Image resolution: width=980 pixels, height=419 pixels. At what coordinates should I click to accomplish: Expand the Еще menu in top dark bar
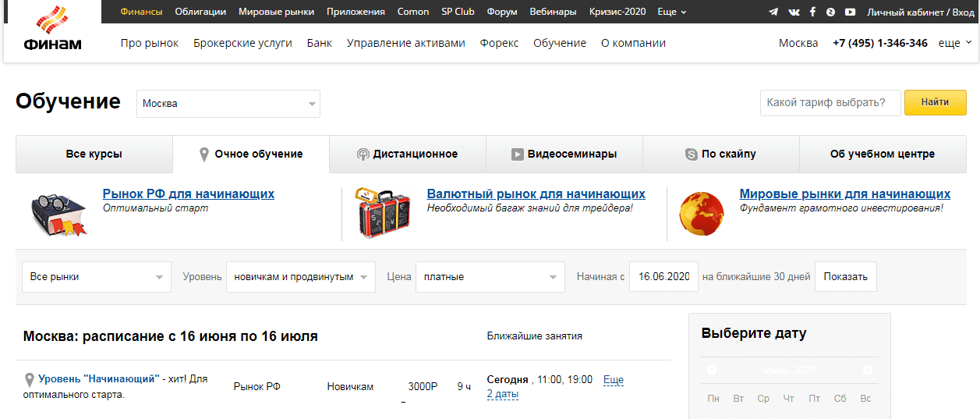[x=672, y=12]
